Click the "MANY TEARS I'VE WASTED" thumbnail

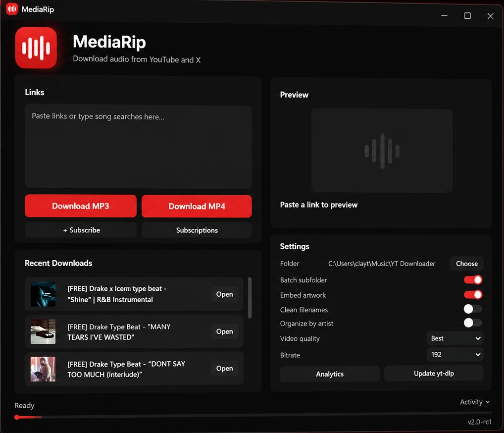[x=43, y=331]
